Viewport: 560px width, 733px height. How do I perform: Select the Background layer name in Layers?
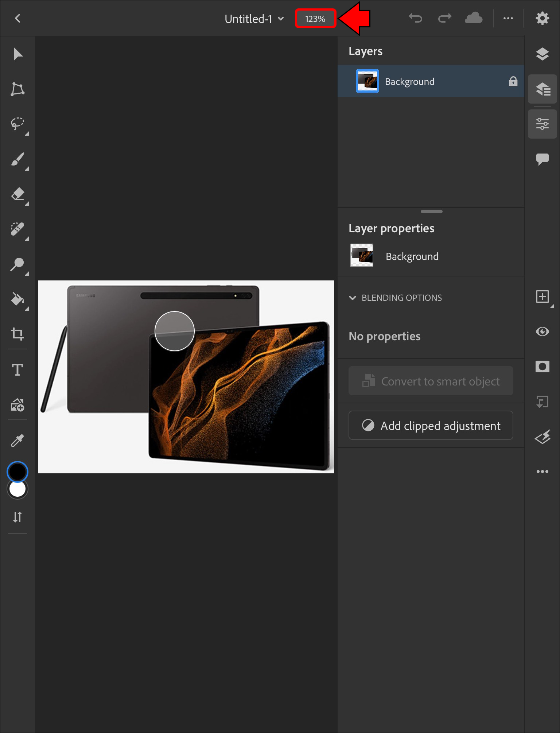pyautogui.click(x=409, y=81)
